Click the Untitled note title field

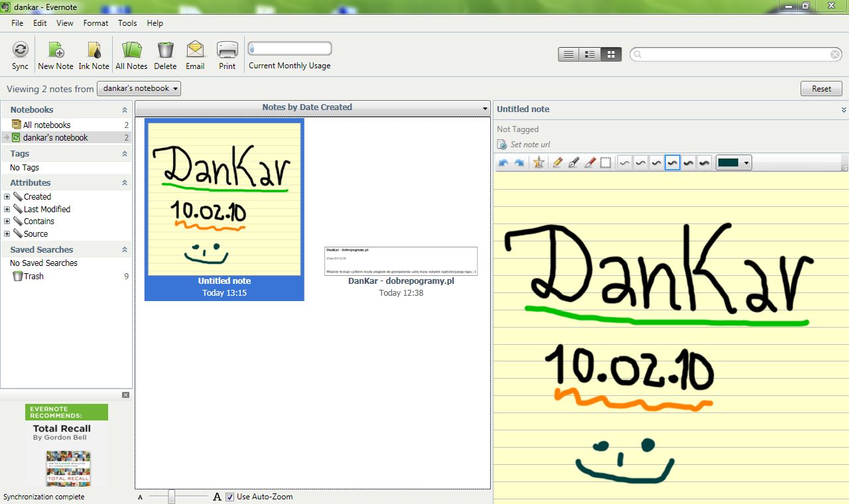tap(523, 109)
